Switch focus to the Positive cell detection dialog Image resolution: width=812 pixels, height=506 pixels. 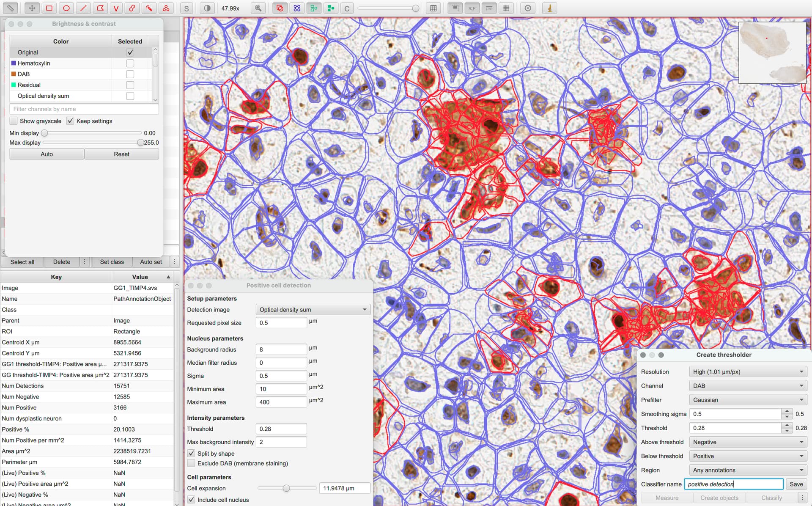[x=278, y=285]
